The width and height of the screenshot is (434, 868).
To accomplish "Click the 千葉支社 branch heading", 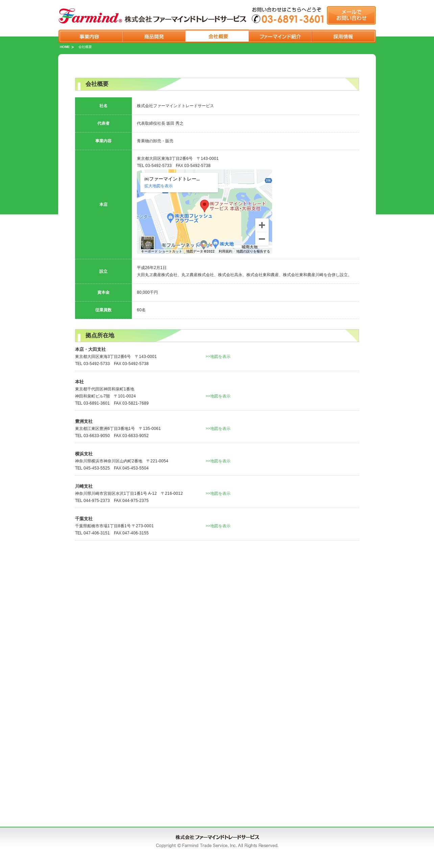I will (x=84, y=519).
